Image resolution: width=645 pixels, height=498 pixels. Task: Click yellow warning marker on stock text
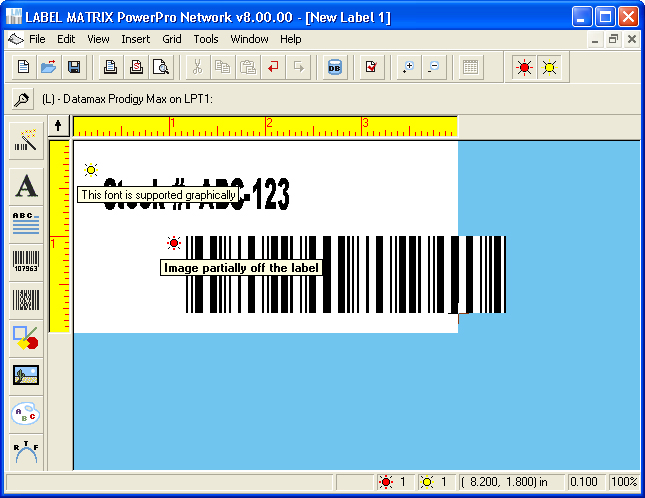point(91,169)
